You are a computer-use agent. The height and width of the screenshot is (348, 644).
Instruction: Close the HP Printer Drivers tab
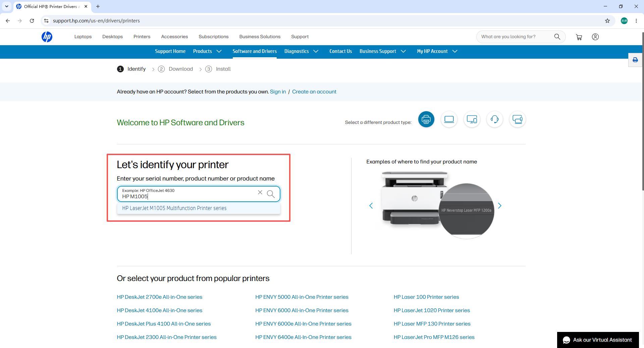(x=86, y=6)
